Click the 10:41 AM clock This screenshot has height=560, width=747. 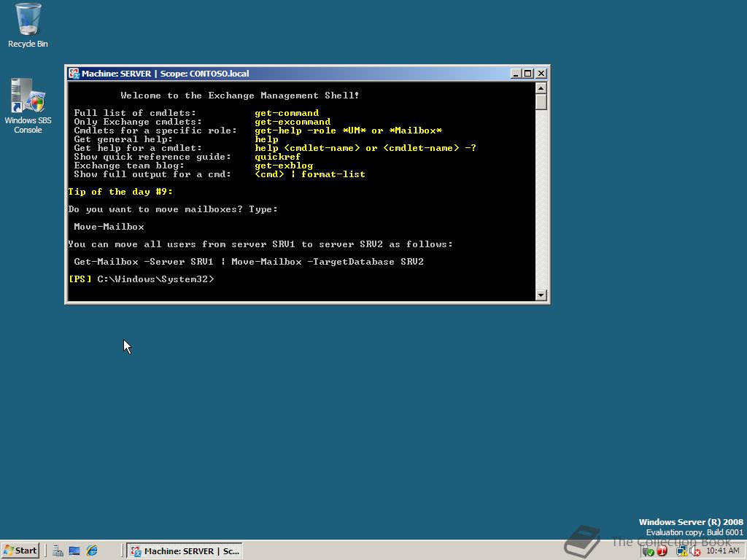click(x=723, y=551)
